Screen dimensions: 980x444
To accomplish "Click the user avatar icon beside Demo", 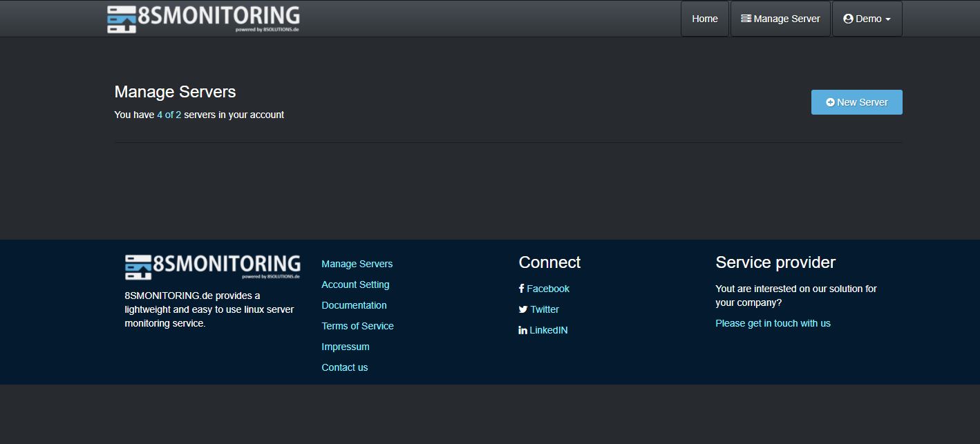I will tap(848, 19).
